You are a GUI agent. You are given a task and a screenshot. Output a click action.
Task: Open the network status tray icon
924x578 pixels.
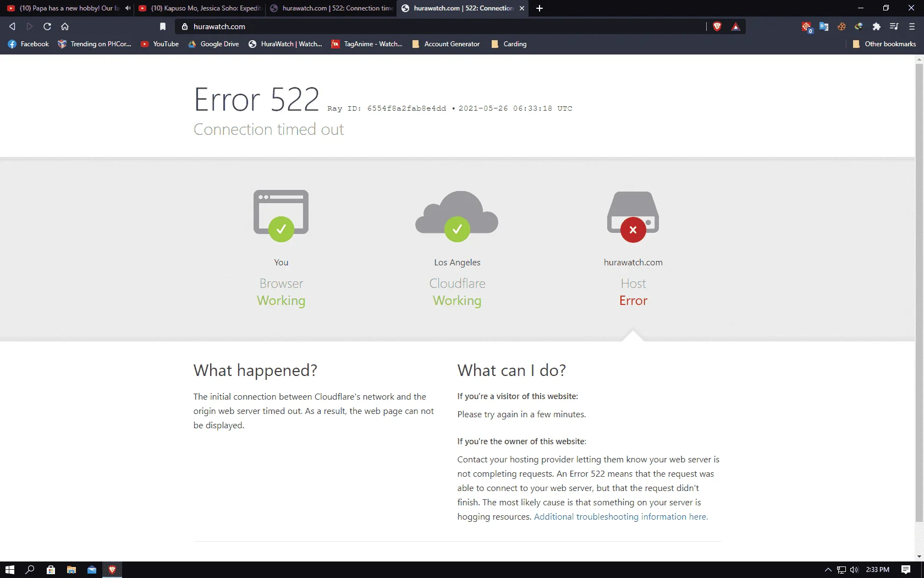pos(842,570)
